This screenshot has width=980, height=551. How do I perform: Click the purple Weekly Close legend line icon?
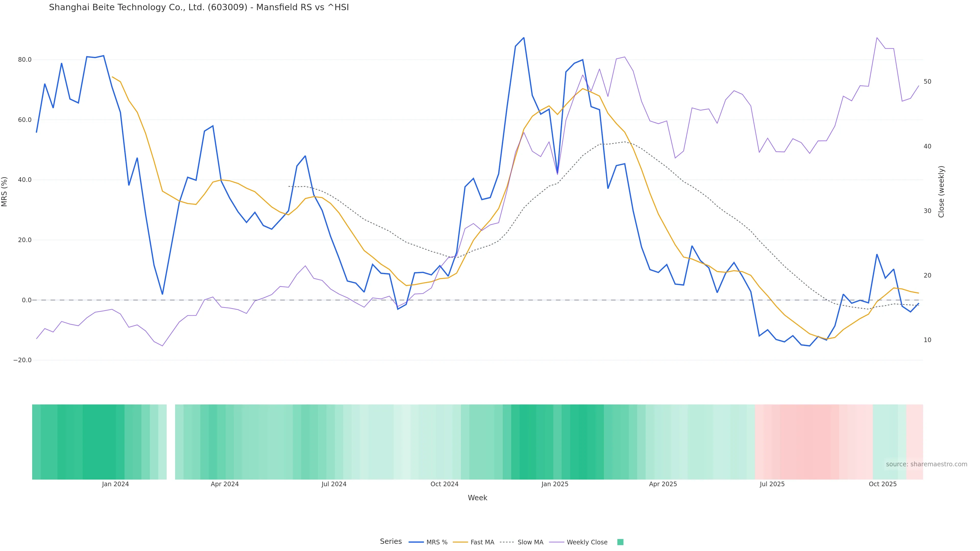[557, 542]
